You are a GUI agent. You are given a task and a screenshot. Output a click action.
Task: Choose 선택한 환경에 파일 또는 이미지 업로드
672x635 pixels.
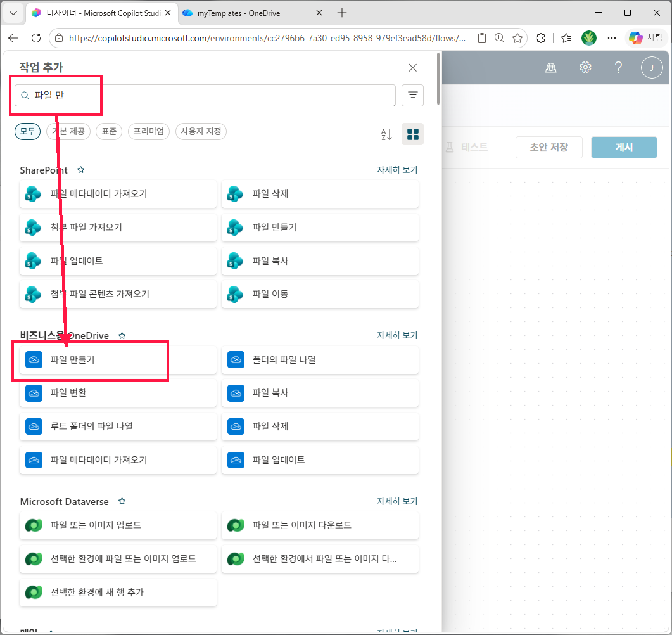coord(118,559)
